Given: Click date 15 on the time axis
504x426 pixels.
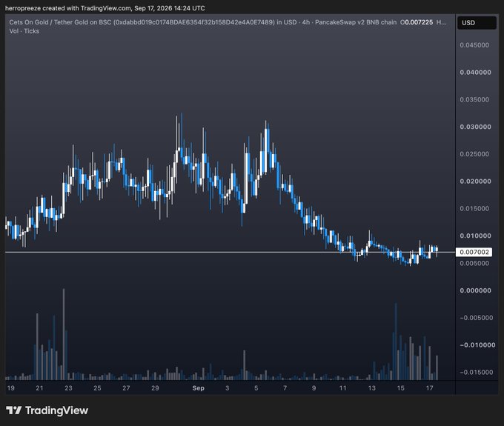Looking at the screenshot, I should pyautogui.click(x=400, y=388).
